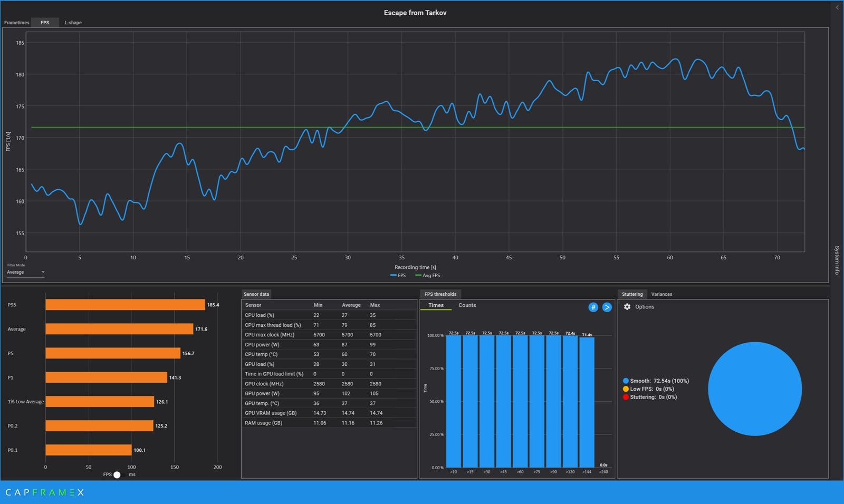Click the "171.6" average value
Screen dimensions: 844x504
point(201,329)
